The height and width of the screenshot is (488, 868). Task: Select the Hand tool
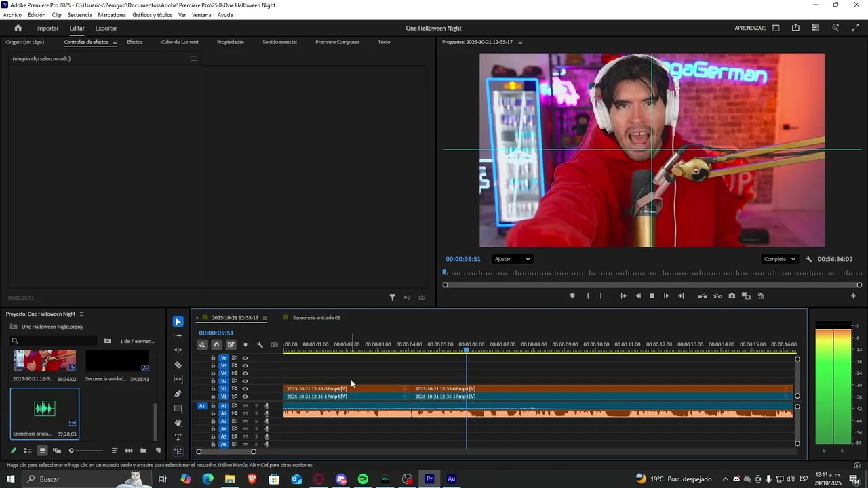click(x=178, y=422)
